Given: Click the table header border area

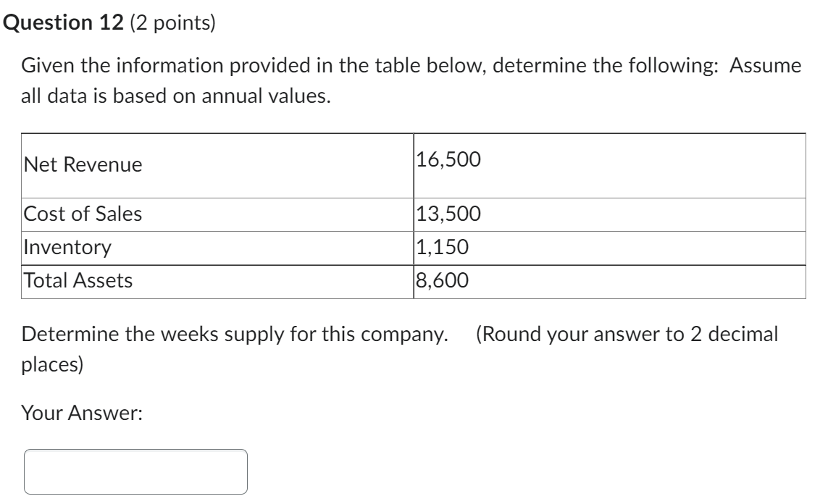Looking at the screenshot, I should coord(413,133).
